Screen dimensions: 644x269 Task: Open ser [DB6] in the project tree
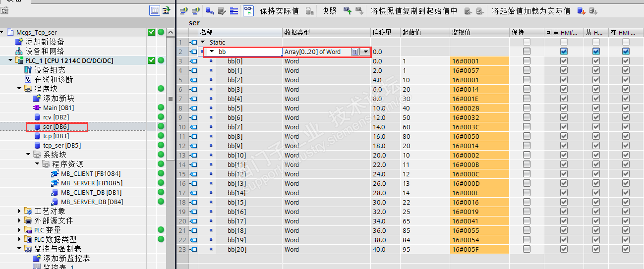56,127
